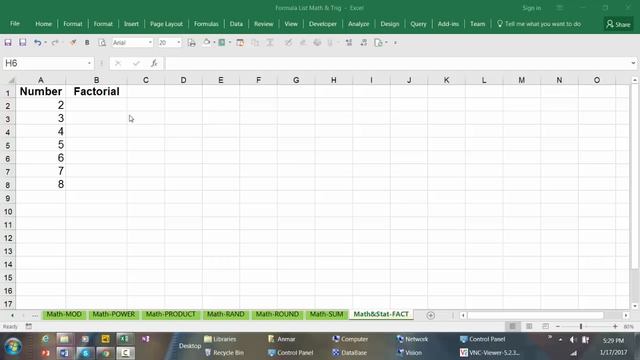Screen dimensions: 640x360
Task: Click the zoom slider handle
Action: click(x=580, y=327)
